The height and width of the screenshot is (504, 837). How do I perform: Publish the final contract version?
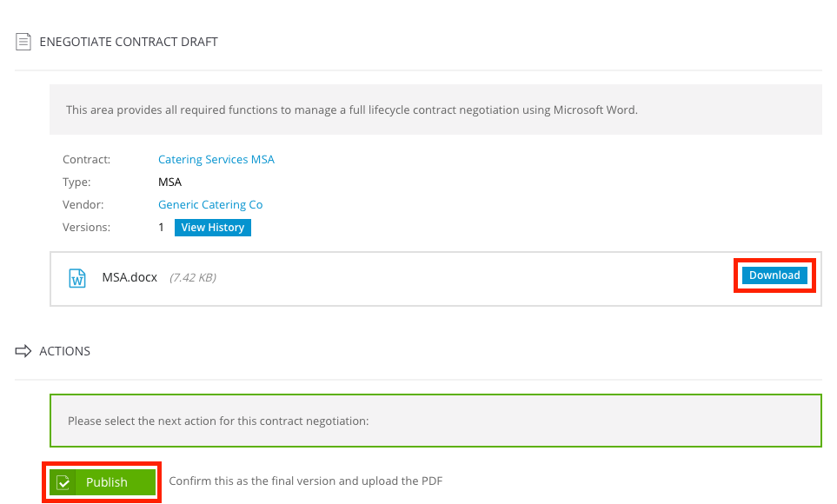103,482
